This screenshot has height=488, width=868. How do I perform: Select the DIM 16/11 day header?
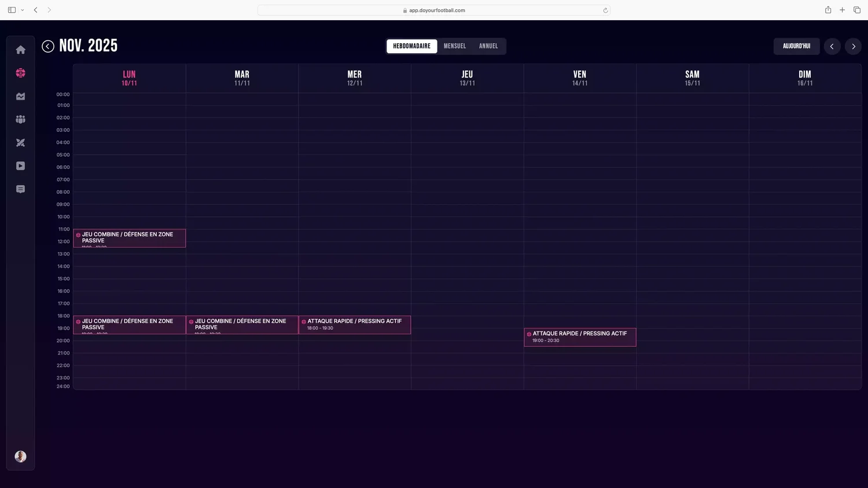pyautogui.click(x=805, y=78)
